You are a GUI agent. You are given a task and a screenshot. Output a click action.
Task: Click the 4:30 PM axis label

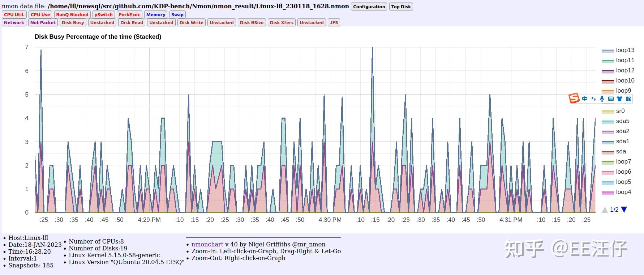[330, 220]
